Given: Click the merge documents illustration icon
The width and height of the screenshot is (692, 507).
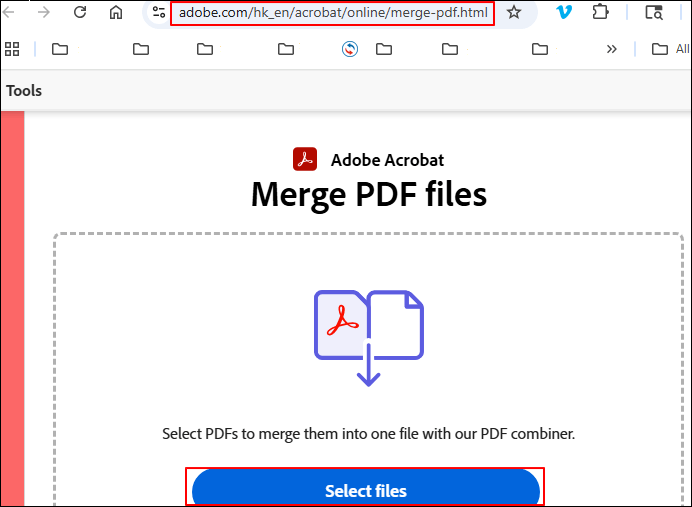Looking at the screenshot, I should tap(369, 338).
